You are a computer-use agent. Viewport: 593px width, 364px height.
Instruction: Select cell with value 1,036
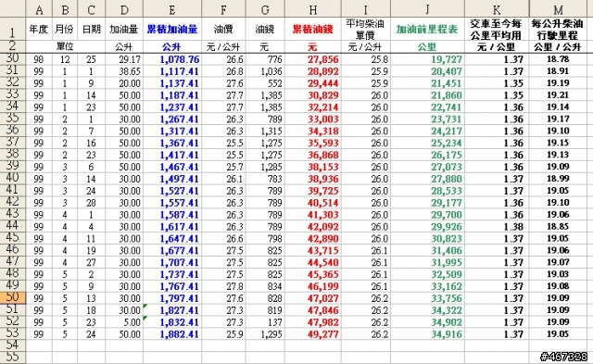click(x=265, y=71)
